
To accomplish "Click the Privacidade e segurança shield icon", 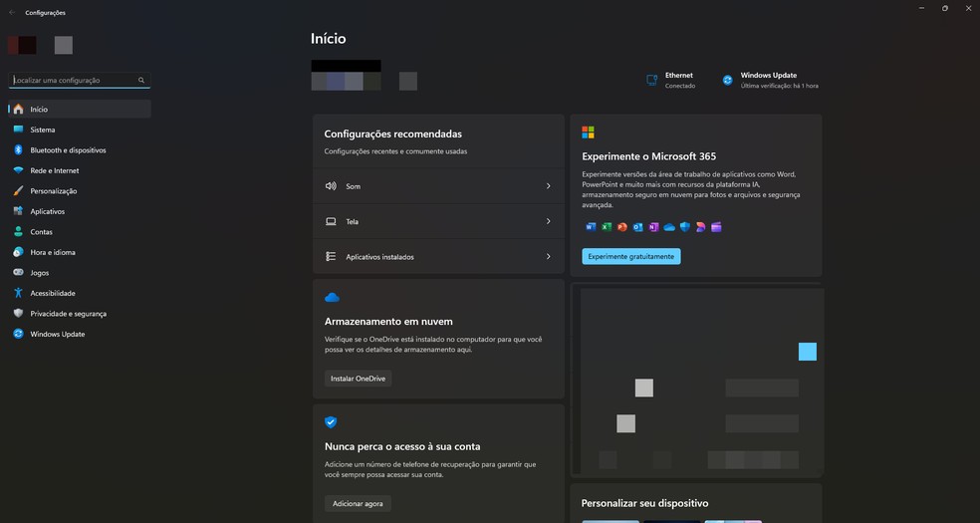I will pos(18,314).
